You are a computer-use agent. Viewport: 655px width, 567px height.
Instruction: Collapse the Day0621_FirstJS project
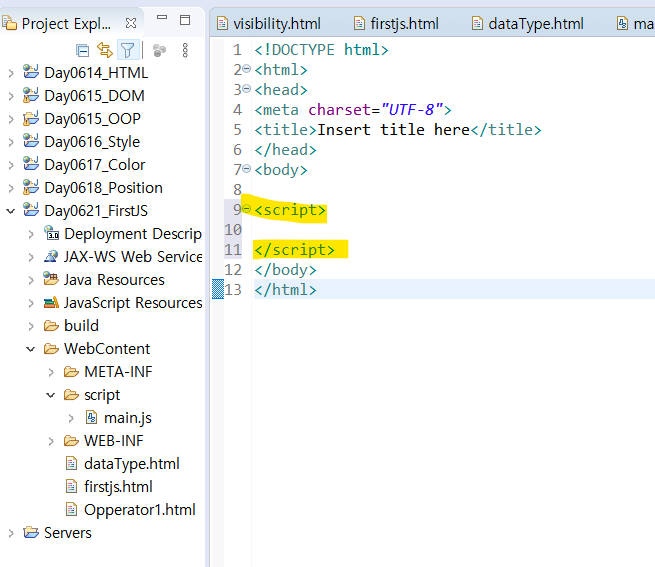(x=11, y=211)
